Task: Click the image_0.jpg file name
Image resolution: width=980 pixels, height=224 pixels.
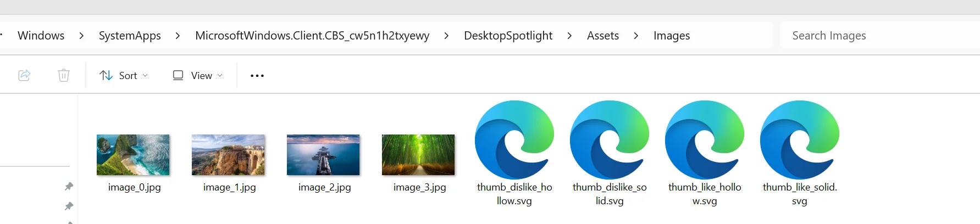Action: pyautogui.click(x=135, y=187)
